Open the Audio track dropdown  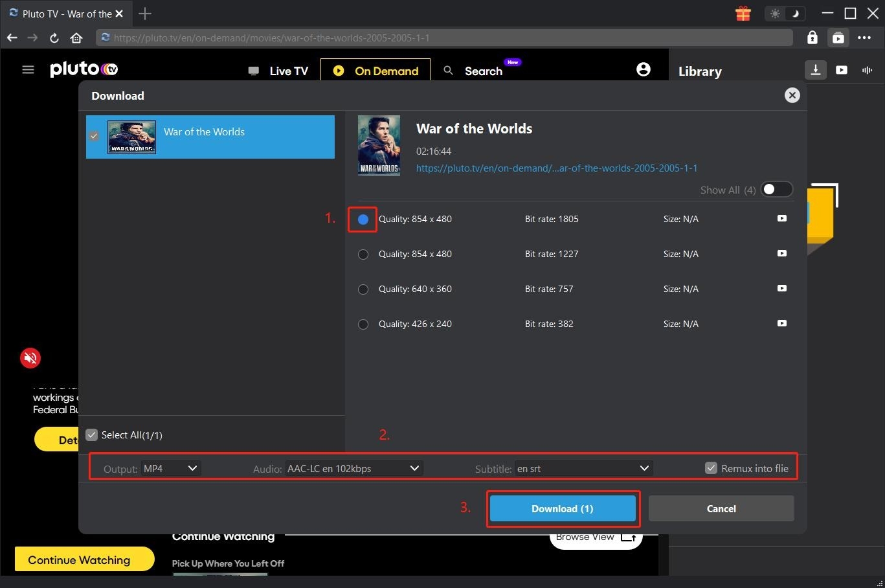(353, 468)
